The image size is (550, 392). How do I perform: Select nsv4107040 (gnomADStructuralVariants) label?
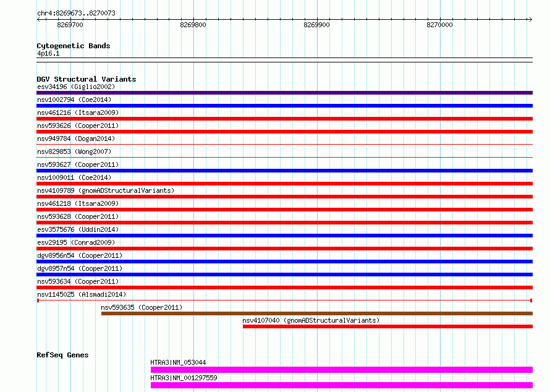[x=311, y=320]
